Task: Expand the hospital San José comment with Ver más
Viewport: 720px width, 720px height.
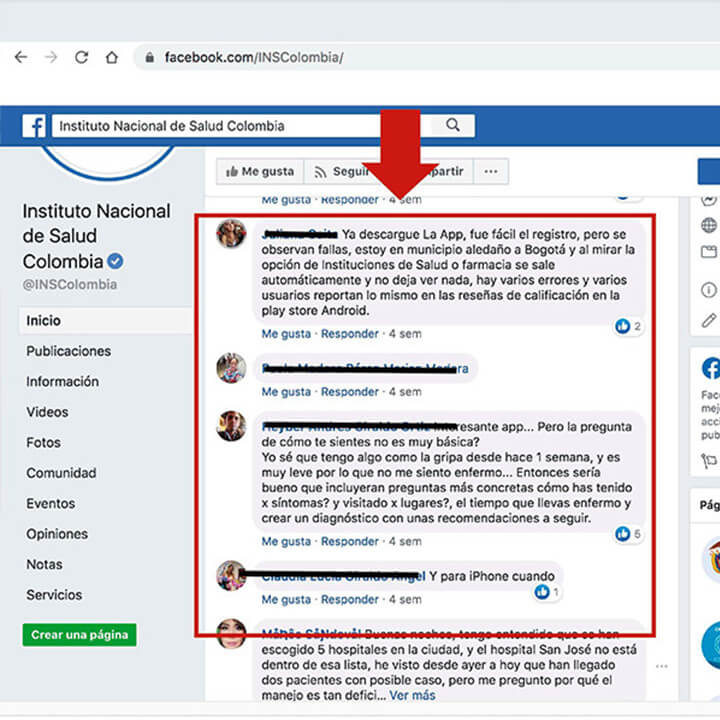Action: click(x=412, y=695)
